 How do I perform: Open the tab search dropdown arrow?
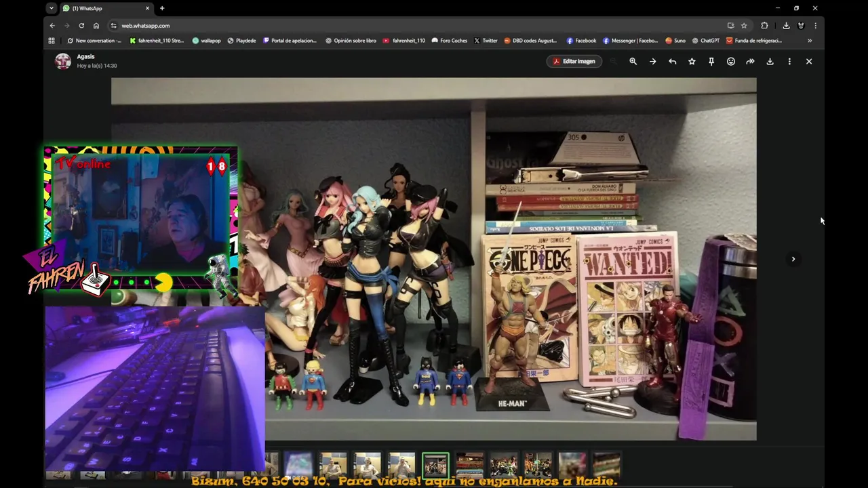click(52, 8)
